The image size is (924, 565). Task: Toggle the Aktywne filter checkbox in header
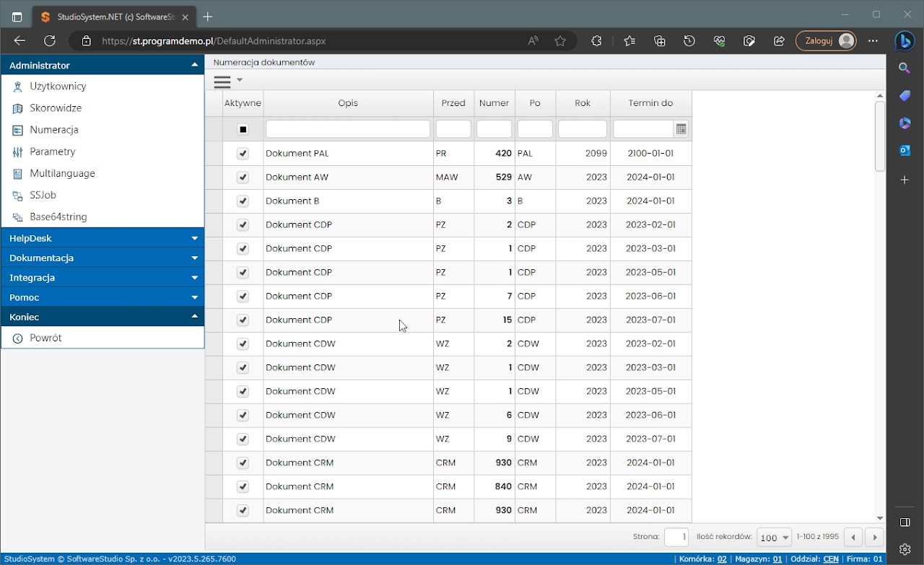click(x=243, y=130)
